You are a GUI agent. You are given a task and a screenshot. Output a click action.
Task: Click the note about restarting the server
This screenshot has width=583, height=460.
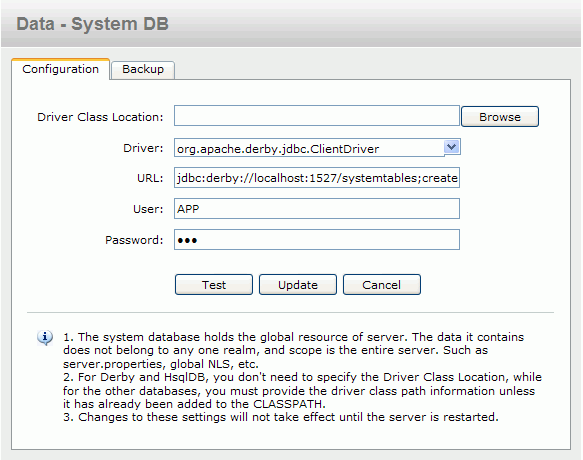coord(281,417)
